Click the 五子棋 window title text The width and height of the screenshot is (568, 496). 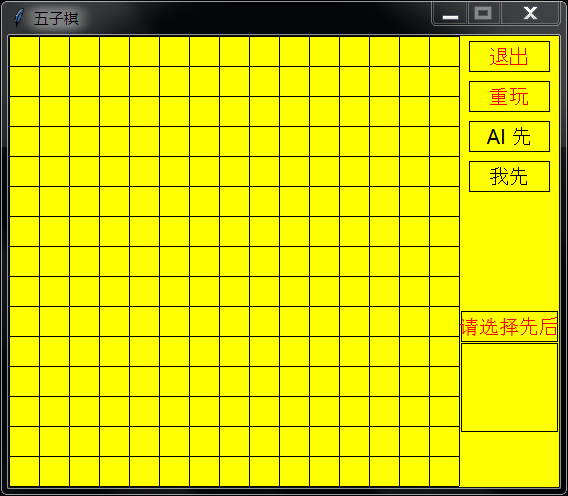pyautogui.click(x=56, y=18)
